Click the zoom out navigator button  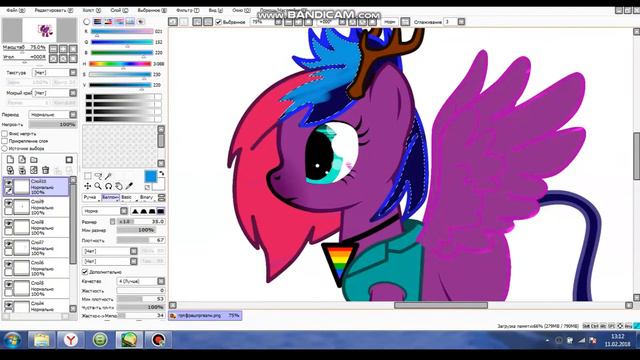(x=53, y=49)
